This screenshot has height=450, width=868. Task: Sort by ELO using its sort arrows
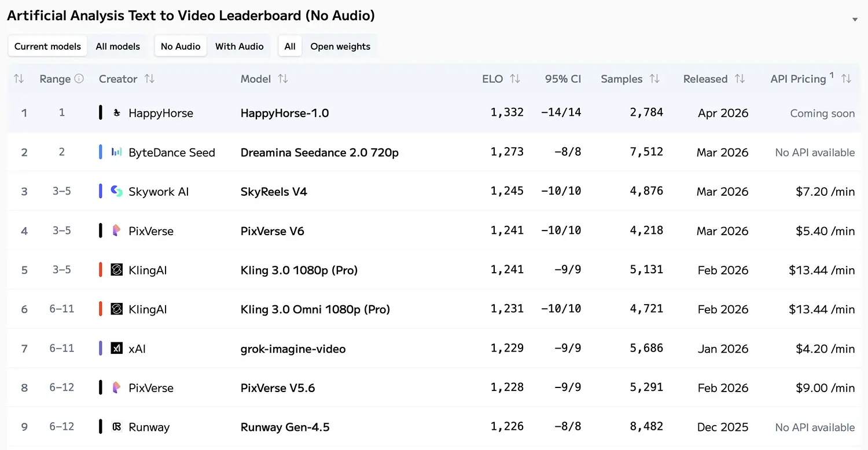coord(515,79)
